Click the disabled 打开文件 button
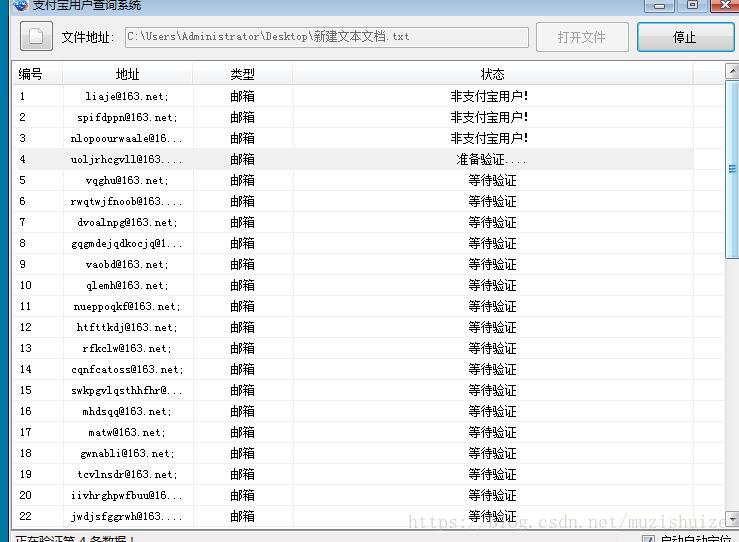This screenshot has height=542, width=739. pos(582,37)
